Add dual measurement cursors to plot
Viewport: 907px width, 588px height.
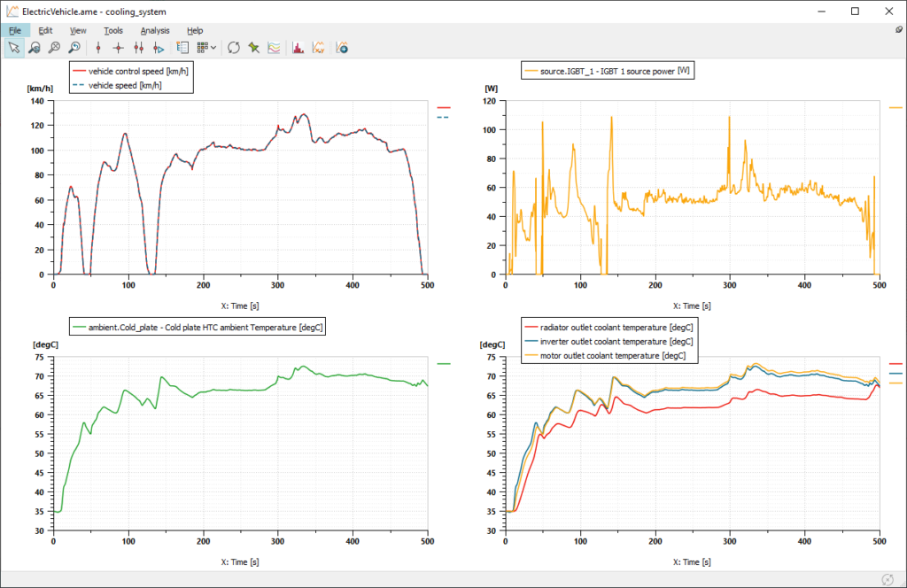140,47
